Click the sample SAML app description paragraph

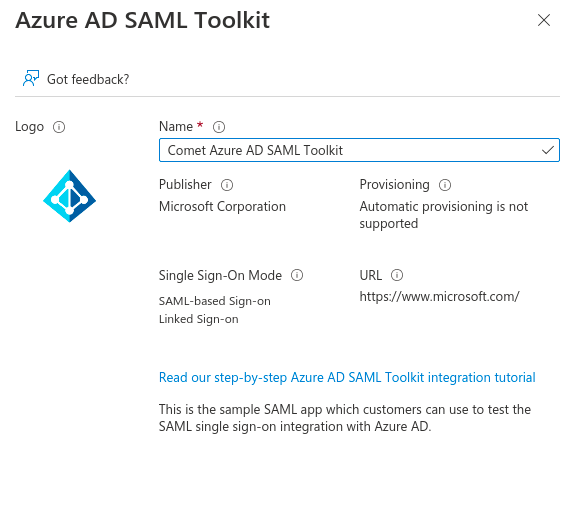(345, 418)
